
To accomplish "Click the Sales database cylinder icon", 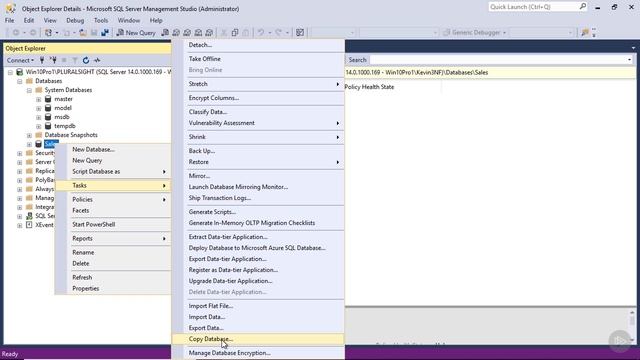I will 38,144.
